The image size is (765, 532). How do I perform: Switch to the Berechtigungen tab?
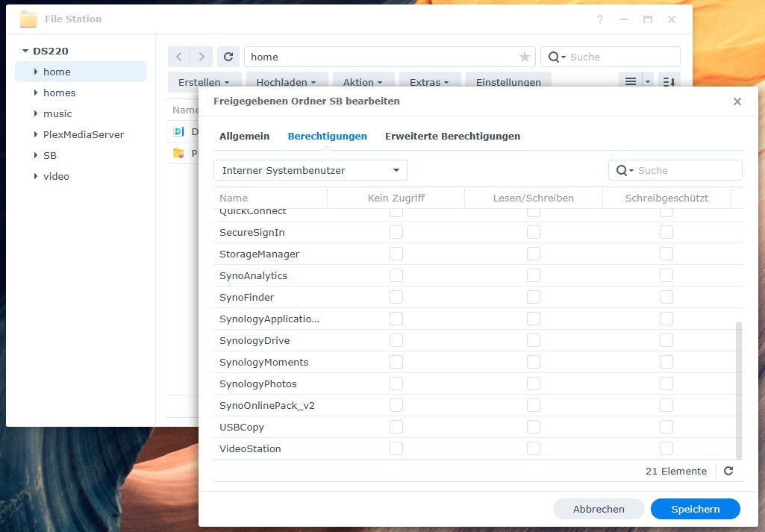(328, 136)
